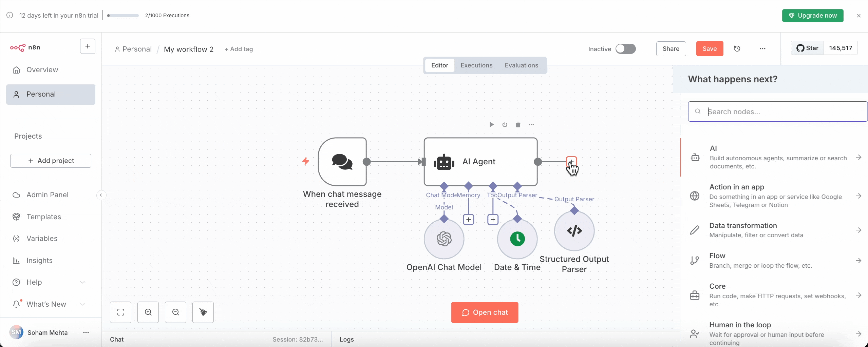Create new workflow with the plus icon
This screenshot has height=347, width=868.
click(x=87, y=46)
